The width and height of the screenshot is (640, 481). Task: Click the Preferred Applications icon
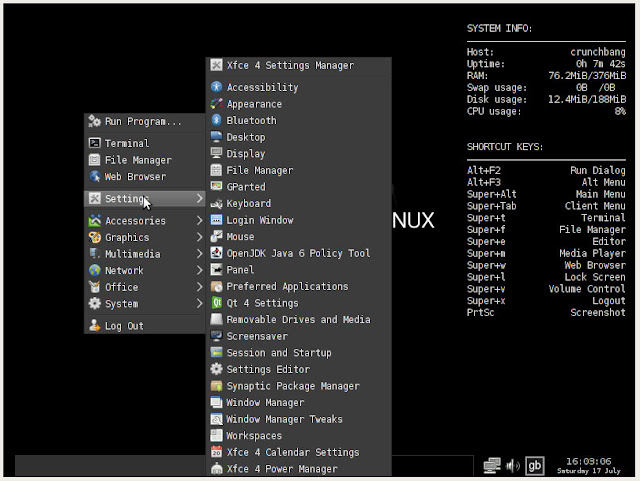(x=216, y=286)
